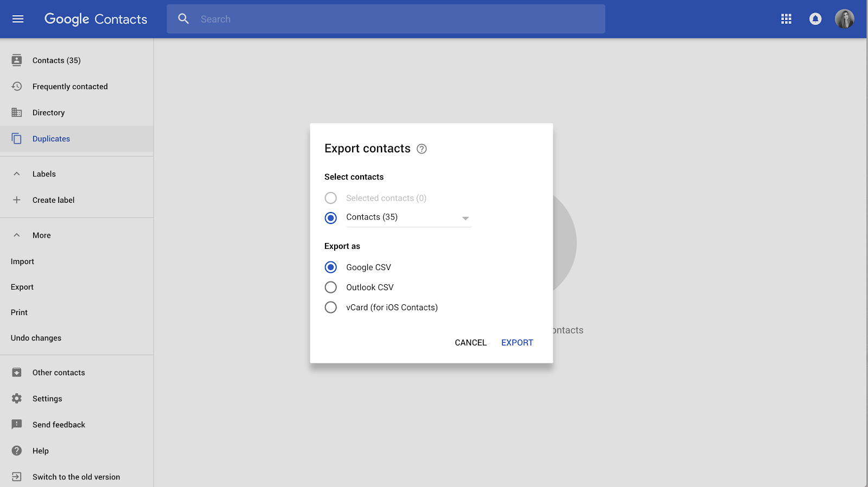Cancel the Export contacts dialog
The height and width of the screenshot is (487, 868).
(x=471, y=343)
